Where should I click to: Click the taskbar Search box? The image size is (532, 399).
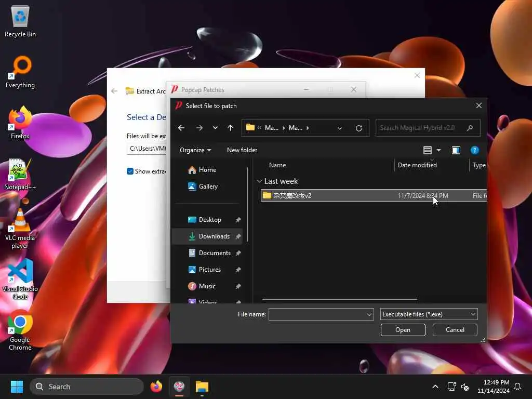(87, 387)
